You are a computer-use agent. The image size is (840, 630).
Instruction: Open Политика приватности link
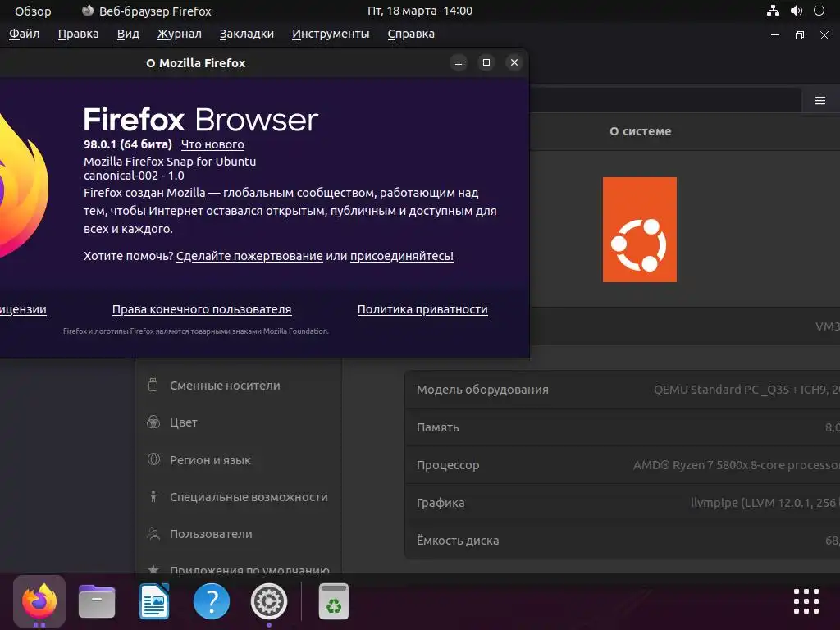pos(422,309)
